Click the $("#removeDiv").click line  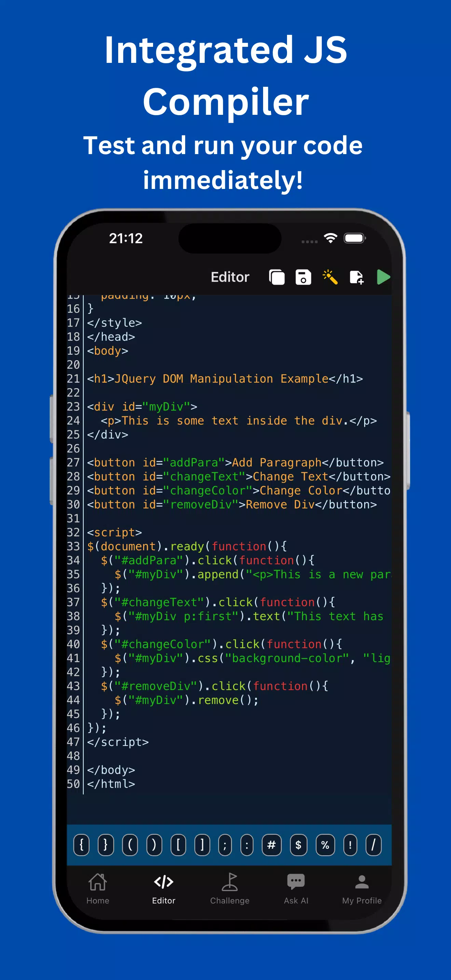(215, 686)
